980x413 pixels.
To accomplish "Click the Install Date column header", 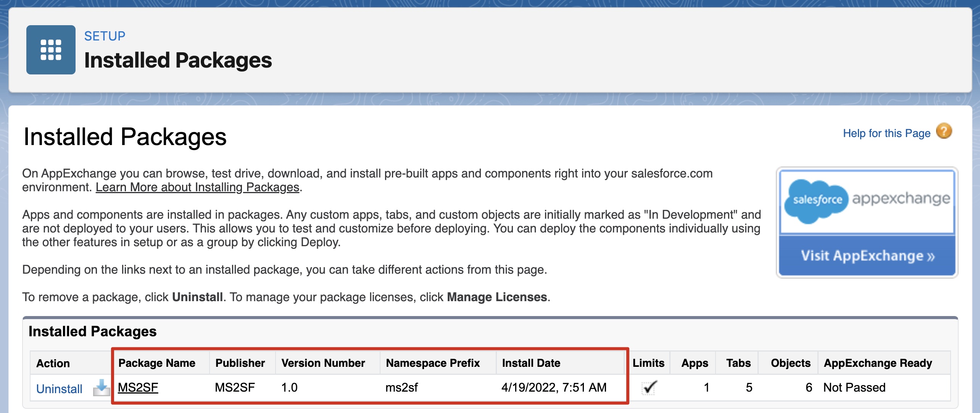I will 531,363.
